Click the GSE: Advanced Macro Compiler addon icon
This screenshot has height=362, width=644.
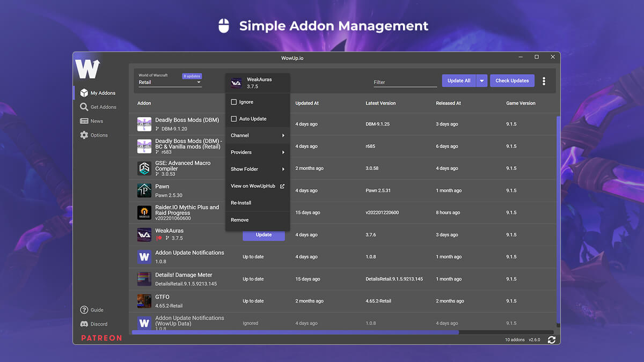click(144, 168)
